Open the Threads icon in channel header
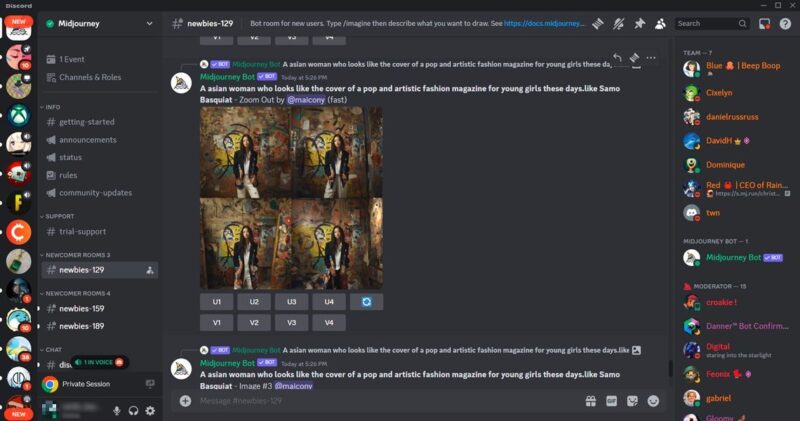The image size is (800, 421). point(598,23)
